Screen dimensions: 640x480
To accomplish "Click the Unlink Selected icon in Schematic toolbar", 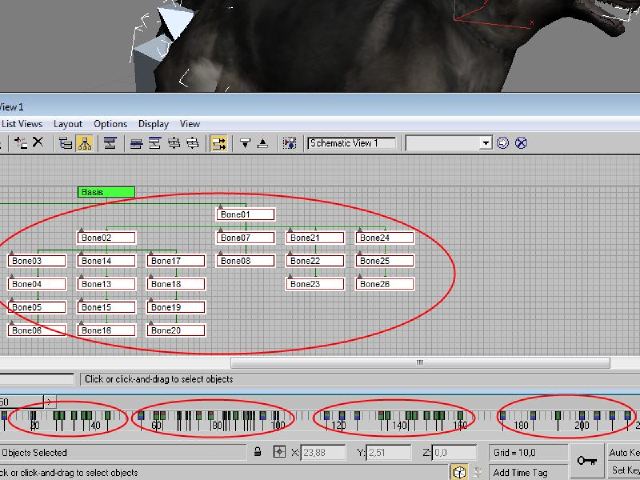I will click(20, 143).
